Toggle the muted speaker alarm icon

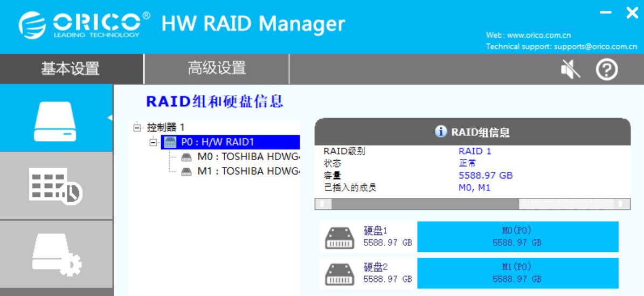[x=571, y=69]
